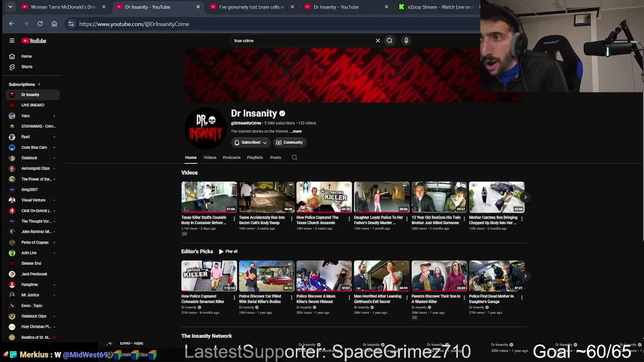The height and width of the screenshot is (362, 644).
Task: Reload the current page
Action: [40, 24]
